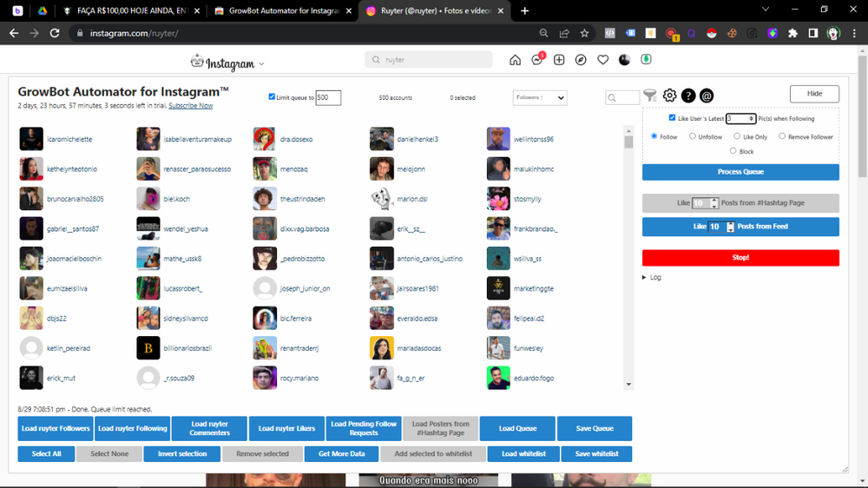868x488 pixels.
Task: Open the Explore compass icon
Action: (x=581, y=60)
